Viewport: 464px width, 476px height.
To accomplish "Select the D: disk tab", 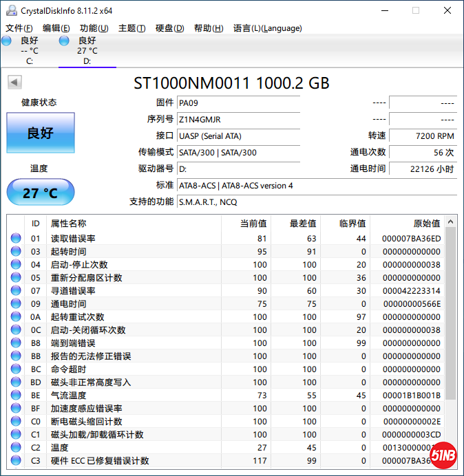I will pyautogui.click(x=87, y=51).
